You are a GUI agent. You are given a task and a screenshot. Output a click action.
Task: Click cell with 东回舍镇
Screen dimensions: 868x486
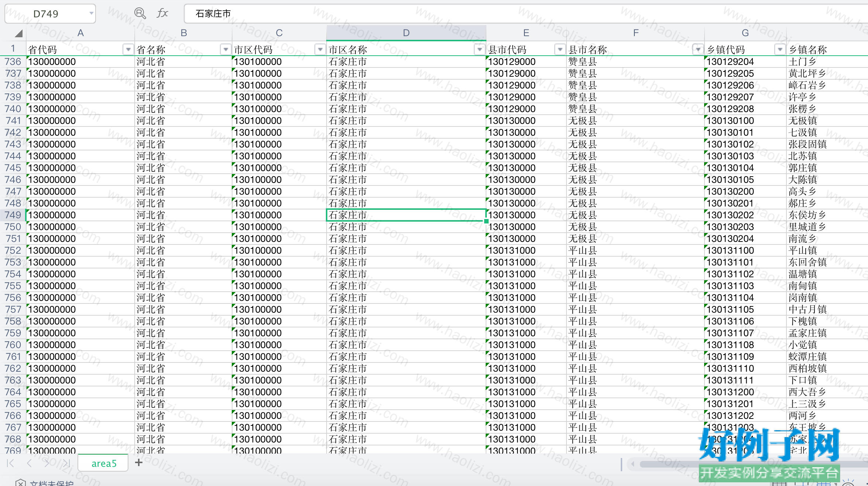[827, 262]
